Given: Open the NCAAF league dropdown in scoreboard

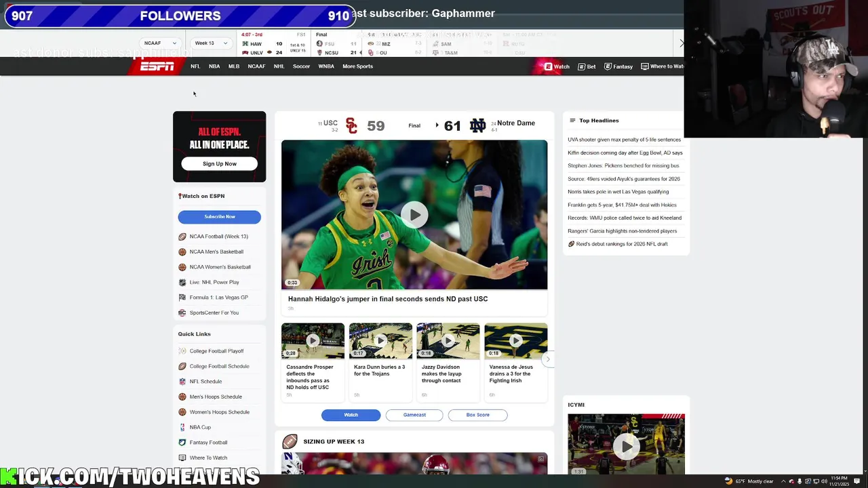Looking at the screenshot, I should coord(160,43).
